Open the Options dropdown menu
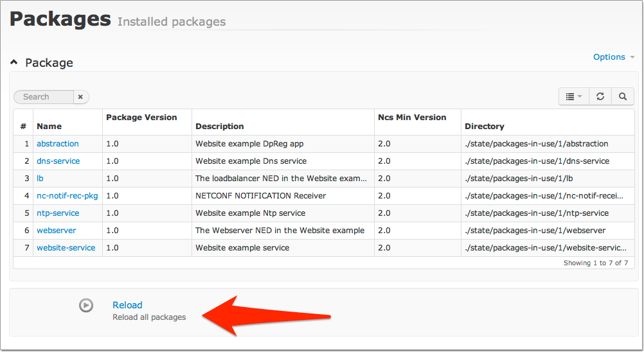 614,57
